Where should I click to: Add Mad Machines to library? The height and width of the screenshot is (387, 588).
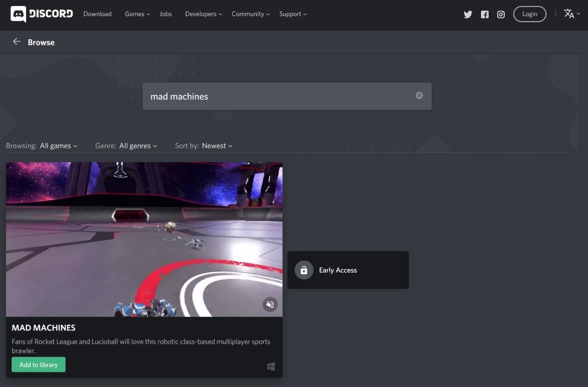click(x=39, y=364)
